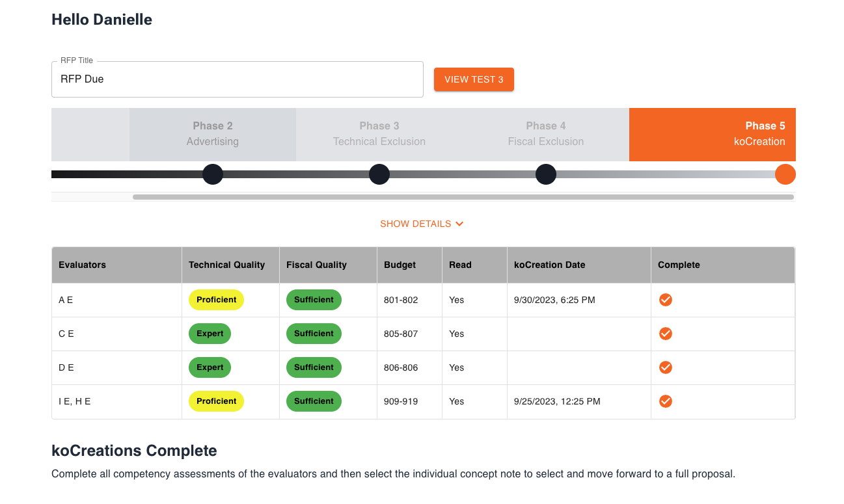Click the complete checkmark for evaluator D E
This screenshot has width=844, height=504.
(665, 367)
